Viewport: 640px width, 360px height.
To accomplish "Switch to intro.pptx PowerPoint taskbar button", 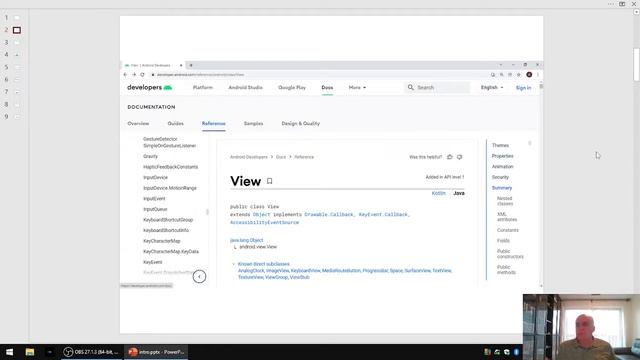I will pyautogui.click(x=156, y=352).
